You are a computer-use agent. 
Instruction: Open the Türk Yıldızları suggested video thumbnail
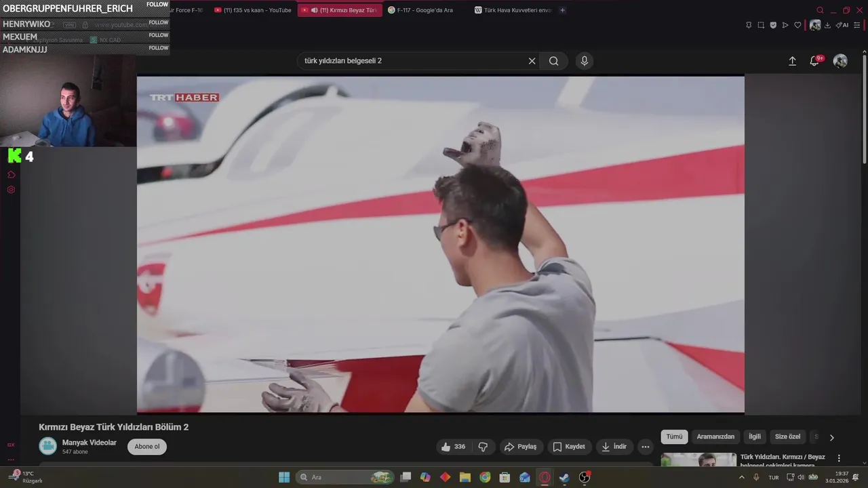[698, 460]
